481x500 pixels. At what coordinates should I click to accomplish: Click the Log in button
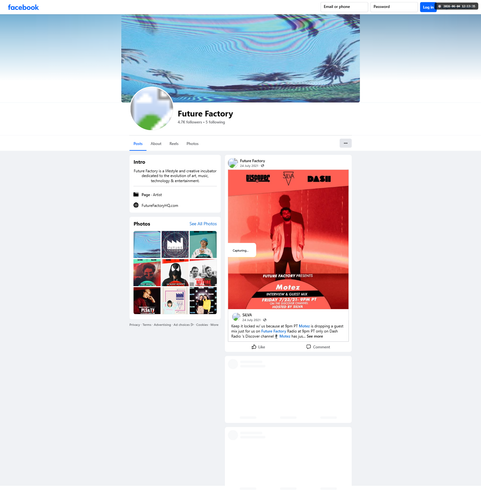point(428,7)
